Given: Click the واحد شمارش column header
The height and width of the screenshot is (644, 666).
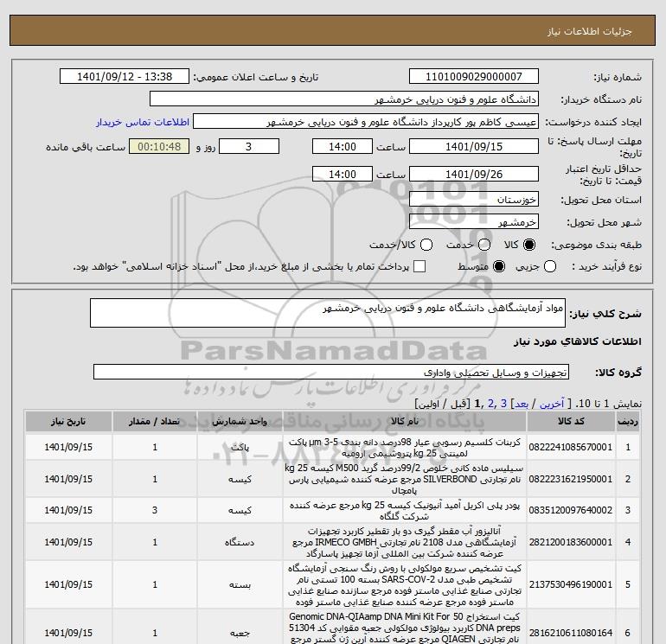Looking at the screenshot, I should pos(240,421).
